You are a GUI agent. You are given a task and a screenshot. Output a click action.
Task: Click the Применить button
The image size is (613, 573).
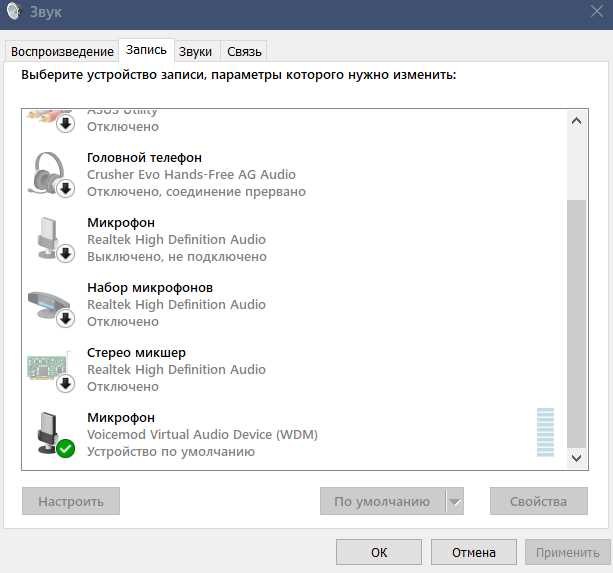(568, 552)
